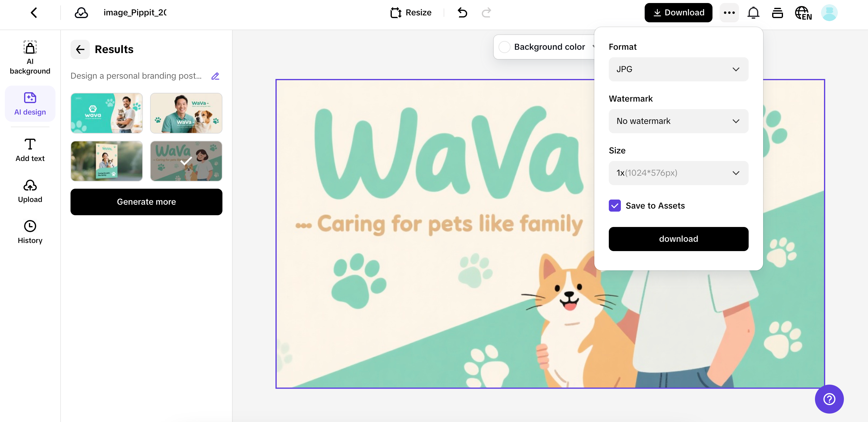Click the undo arrow icon
868x422 pixels.
[x=462, y=13]
